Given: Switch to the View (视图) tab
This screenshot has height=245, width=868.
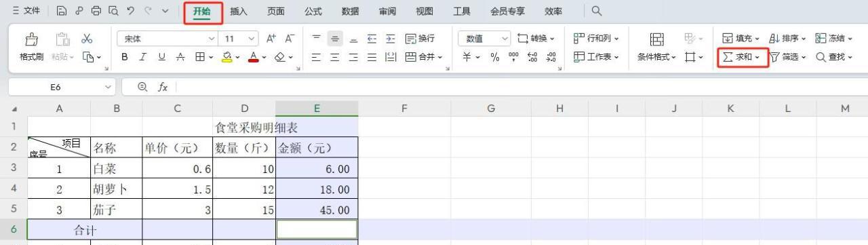Looking at the screenshot, I should pos(425,12).
